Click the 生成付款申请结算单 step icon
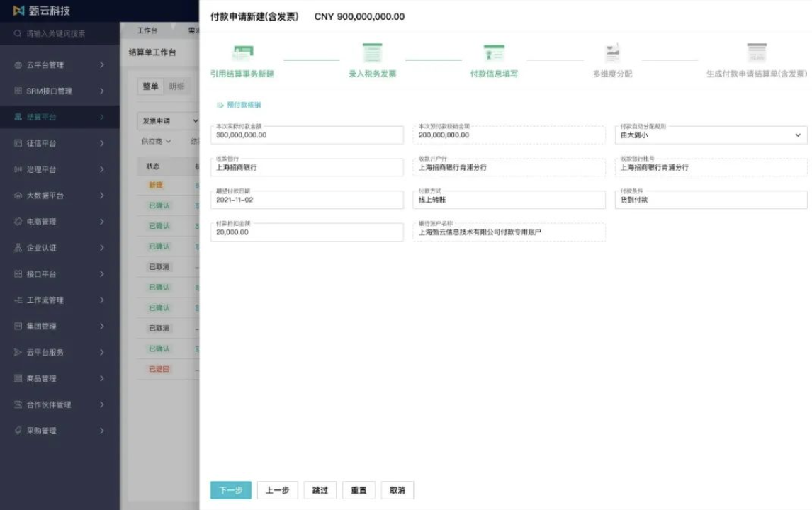 coord(757,53)
